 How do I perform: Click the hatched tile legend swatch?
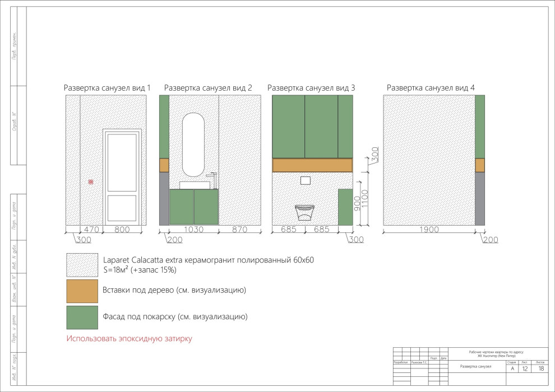(82, 264)
